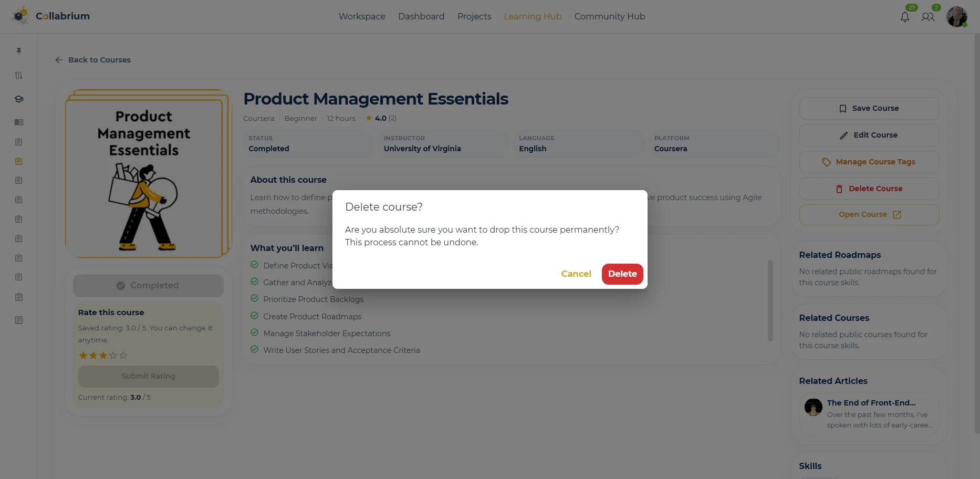The image size is (980, 479).
Task: Click the first rating star
Action: 83,356
